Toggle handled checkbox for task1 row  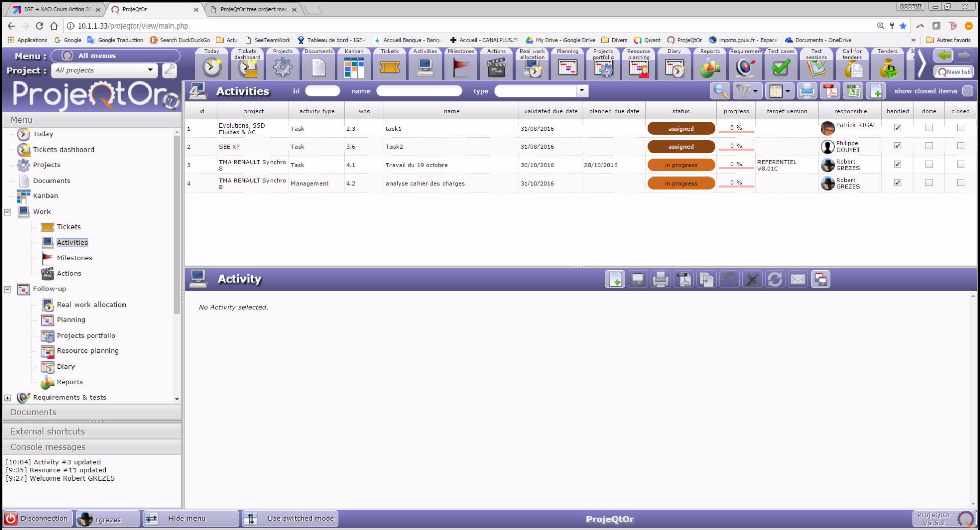897,128
